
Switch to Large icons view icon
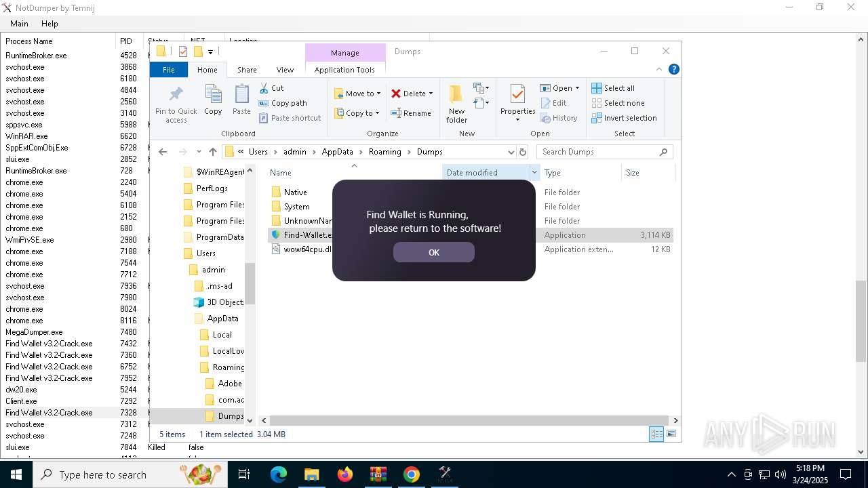671,434
